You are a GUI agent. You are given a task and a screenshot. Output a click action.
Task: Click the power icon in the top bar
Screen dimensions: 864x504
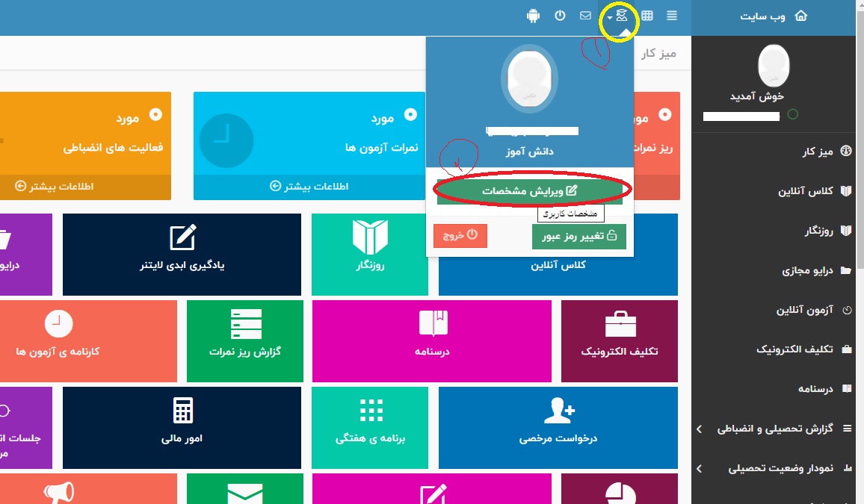pyautogui.click(x=560, y=16)
